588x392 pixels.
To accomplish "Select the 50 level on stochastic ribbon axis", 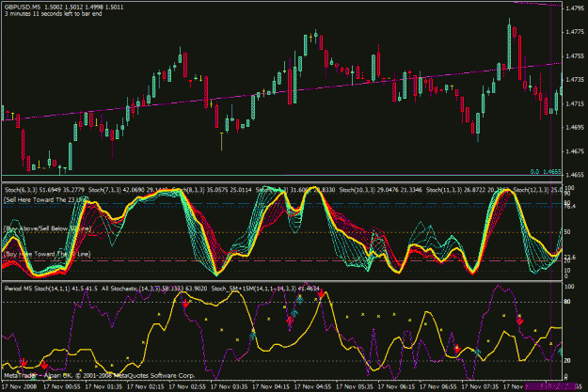I will click(x=567, y=232).
